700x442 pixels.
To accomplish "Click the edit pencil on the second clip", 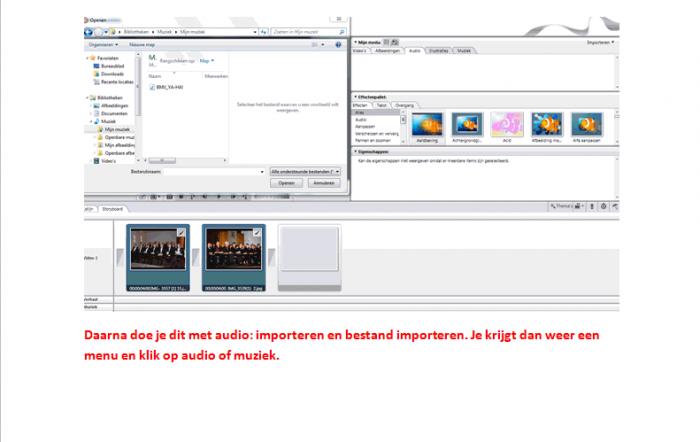I will click(257, 232).
